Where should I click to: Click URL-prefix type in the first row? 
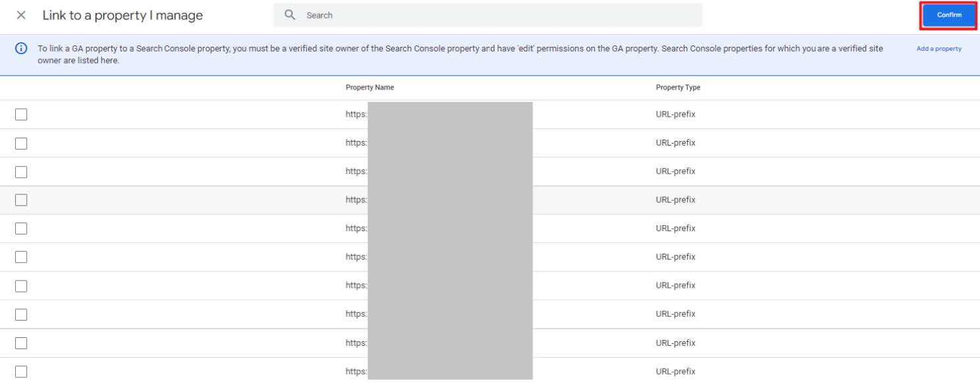pyautogui.click(x=675, y=115)
